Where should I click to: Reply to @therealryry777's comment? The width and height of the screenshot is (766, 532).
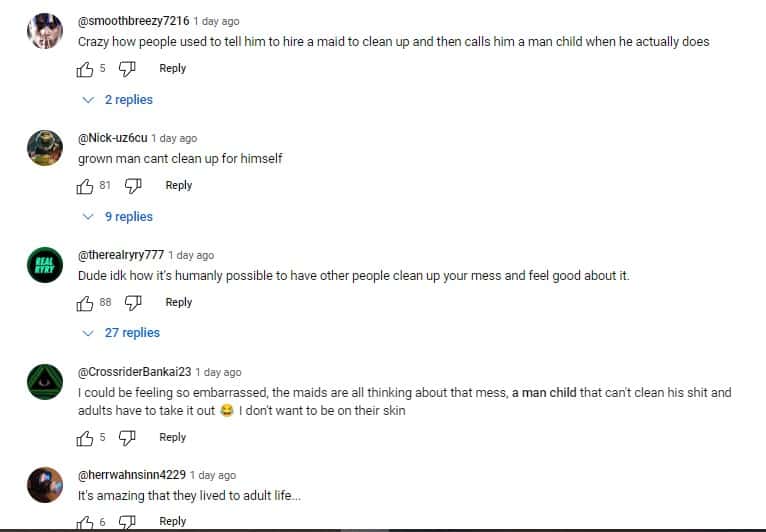[179, 303]
